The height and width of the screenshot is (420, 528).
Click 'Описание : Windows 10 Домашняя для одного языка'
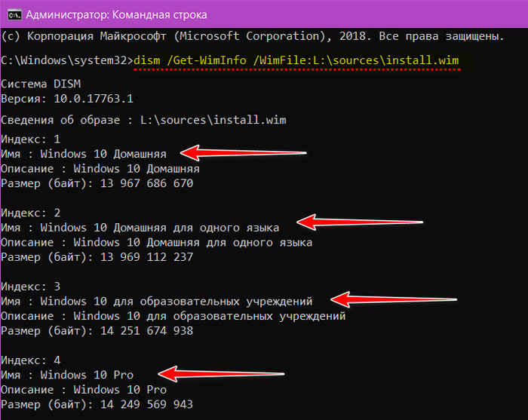(157, 243)
